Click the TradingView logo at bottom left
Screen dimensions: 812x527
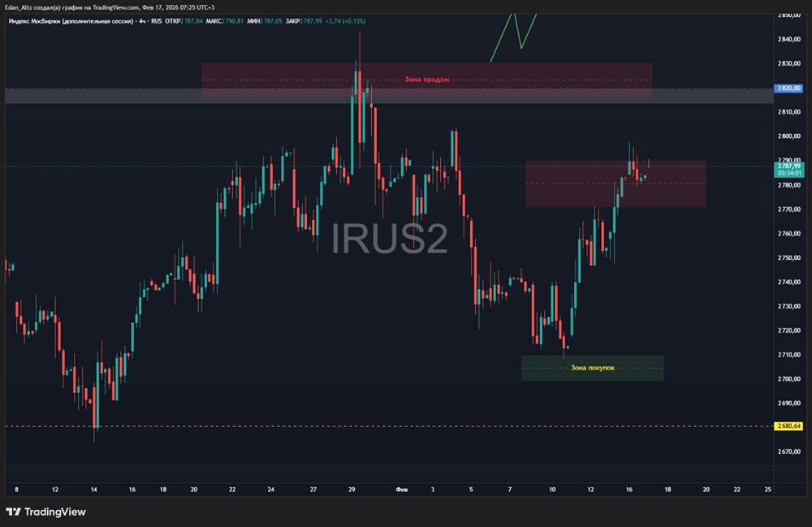pos(45,512)
